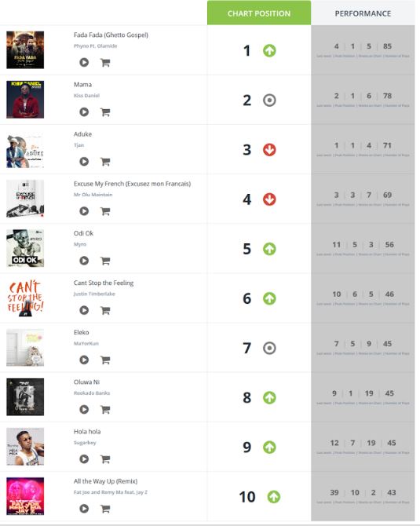Buy Cant Stop the Feeling via cart icon

[105, 310]
